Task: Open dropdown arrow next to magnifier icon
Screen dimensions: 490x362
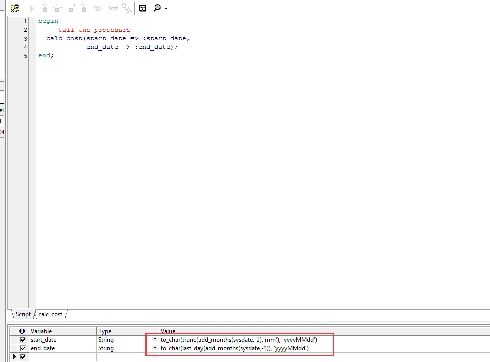Action: pyautogui.click(x=166, y=9)
